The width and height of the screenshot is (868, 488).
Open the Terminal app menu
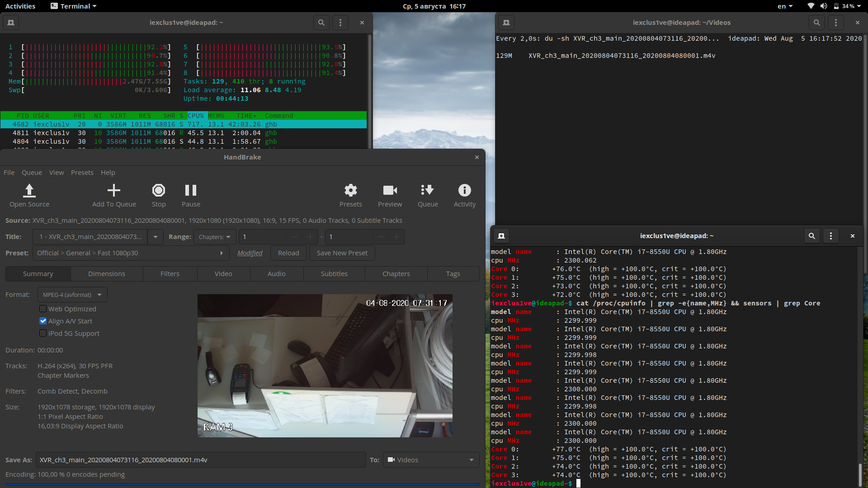[x=74, y=6]
